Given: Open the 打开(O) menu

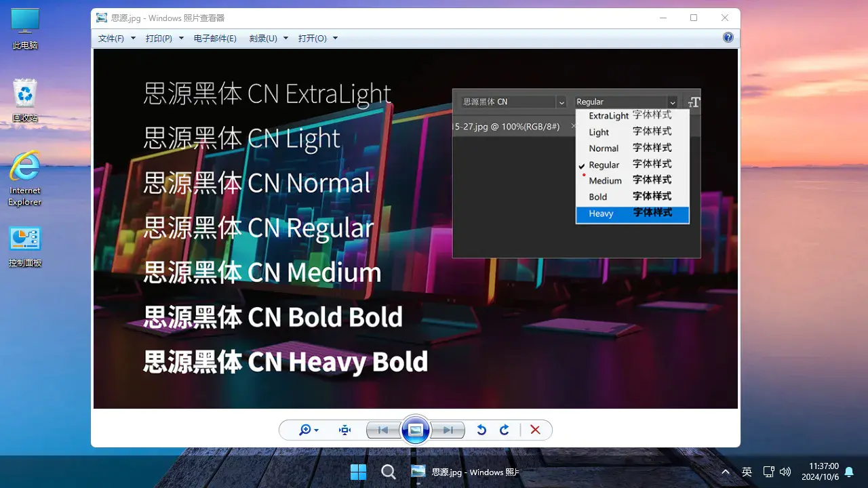Looking at the screenshot, I should 312,39.
